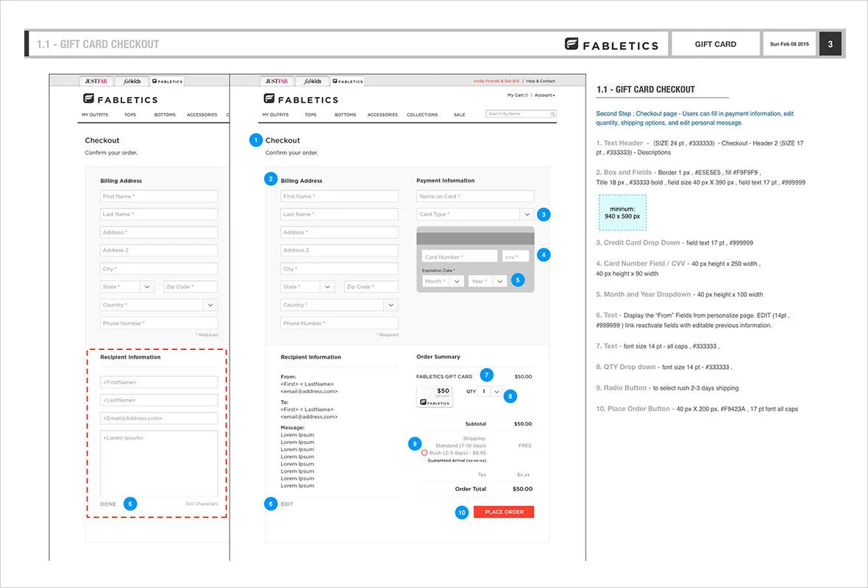Click the $50 gift card thumbnail

pyautogui.click(x=435, y=396)
